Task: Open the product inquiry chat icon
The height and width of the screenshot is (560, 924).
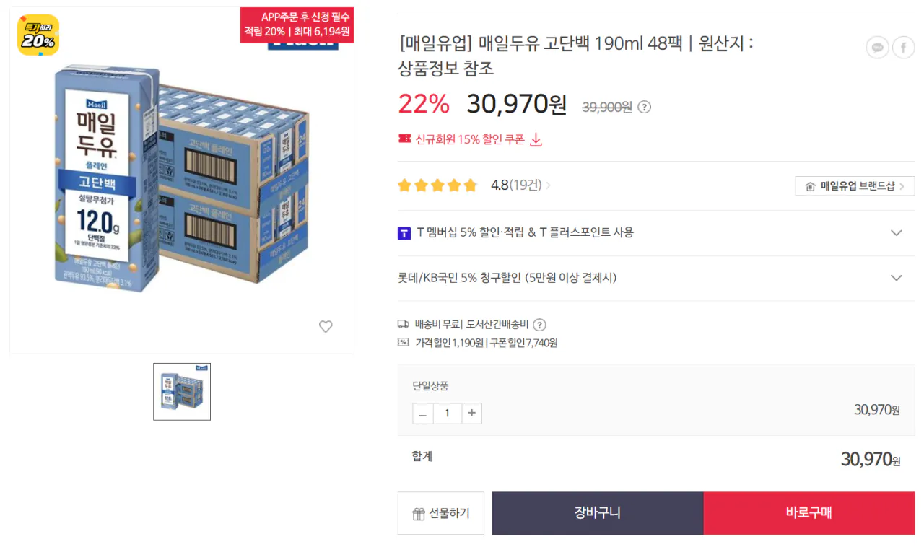Action: coord(877,47)
